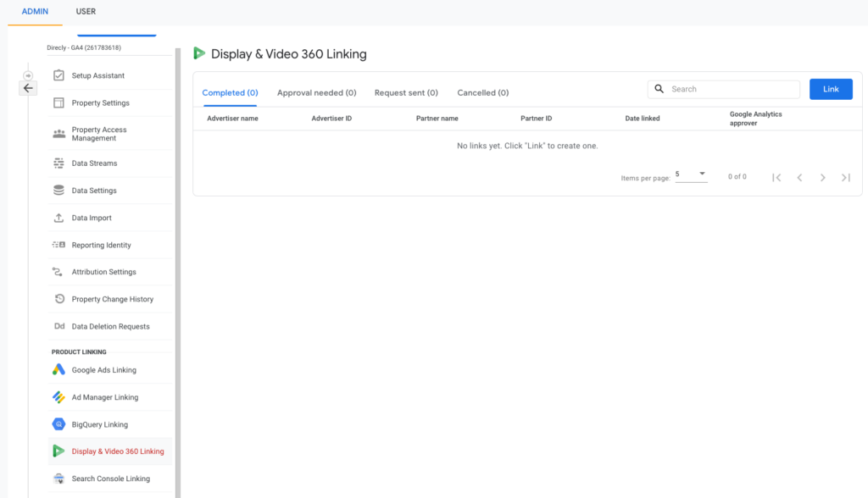This screenshot has width=868, height=498.
Task: Switch to the Approval needed tab
Action: click(x=316, y=93)
